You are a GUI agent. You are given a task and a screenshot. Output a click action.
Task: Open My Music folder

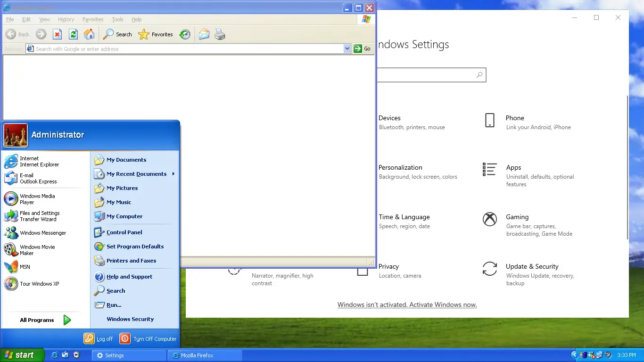(134, 202)
